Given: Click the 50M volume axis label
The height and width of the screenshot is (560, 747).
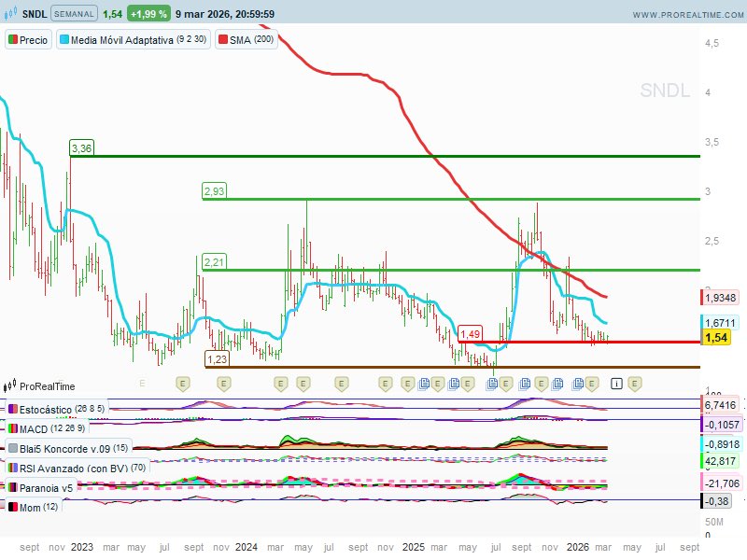Looking at the screenshot, I should click(x=714, y=522).
